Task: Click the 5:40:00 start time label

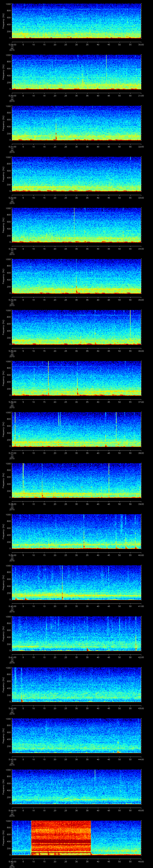Action: [12, 606]
